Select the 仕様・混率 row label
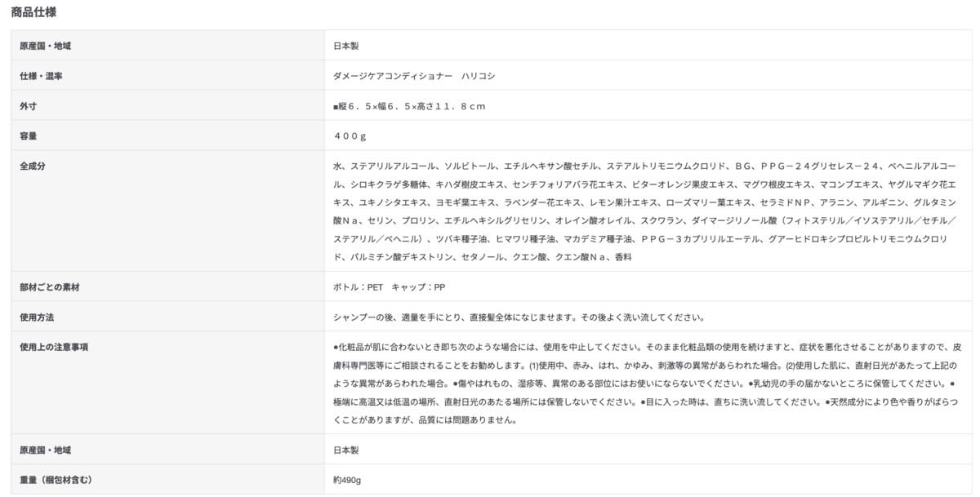 coord(42,76)
